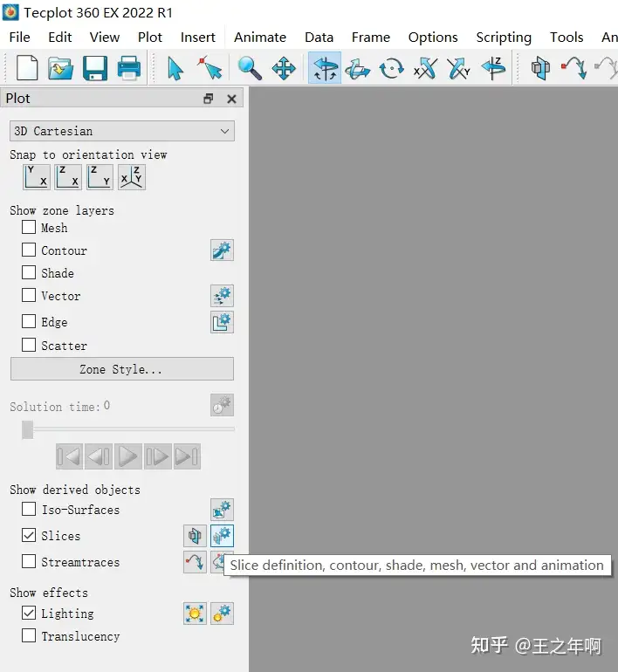
Task: Snap to YZ orientation view
Action: [100, 176]
